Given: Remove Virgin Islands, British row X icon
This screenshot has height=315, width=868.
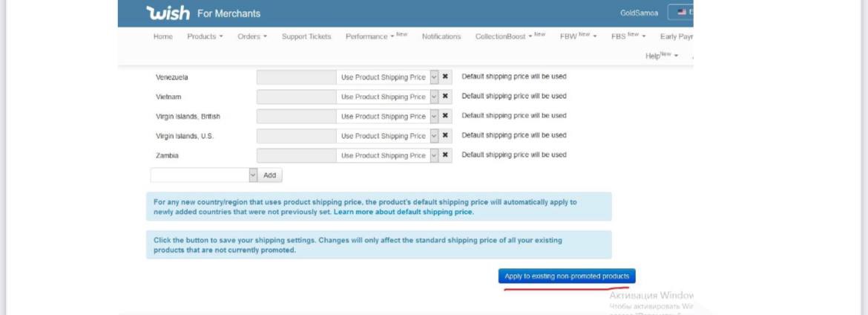Looking at the screenshot, I should (445, 117).
